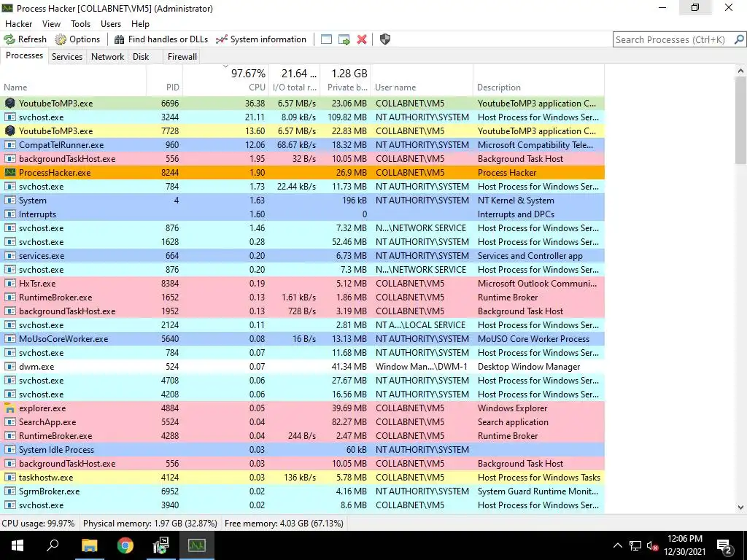
Task: Click the red X terminate icon
Action: (x=362, y=39)
